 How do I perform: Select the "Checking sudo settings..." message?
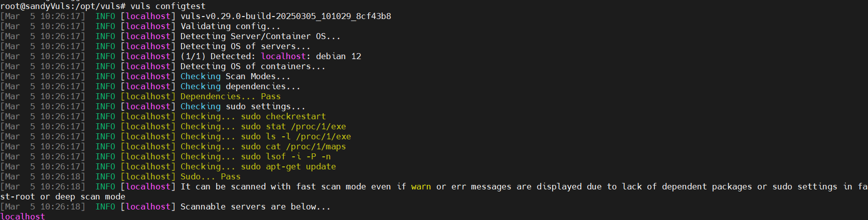click(x=243, y=106)
